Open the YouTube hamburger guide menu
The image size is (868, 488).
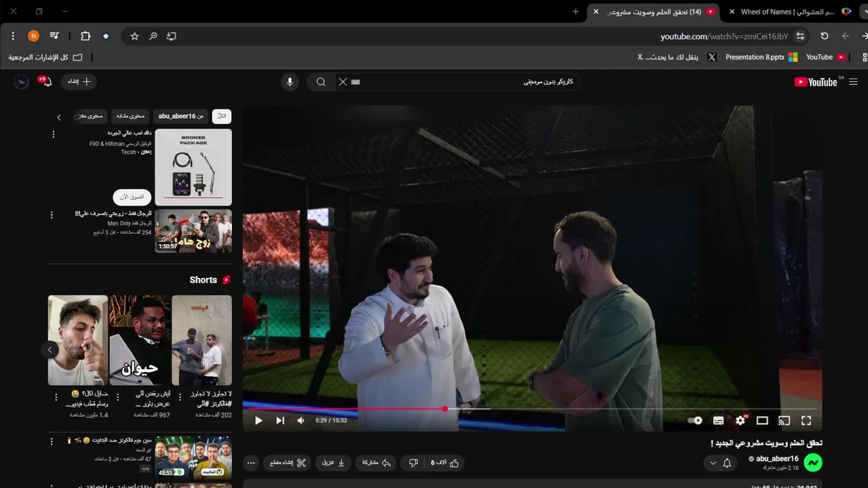pyautogui.click(x=853, y=82)
